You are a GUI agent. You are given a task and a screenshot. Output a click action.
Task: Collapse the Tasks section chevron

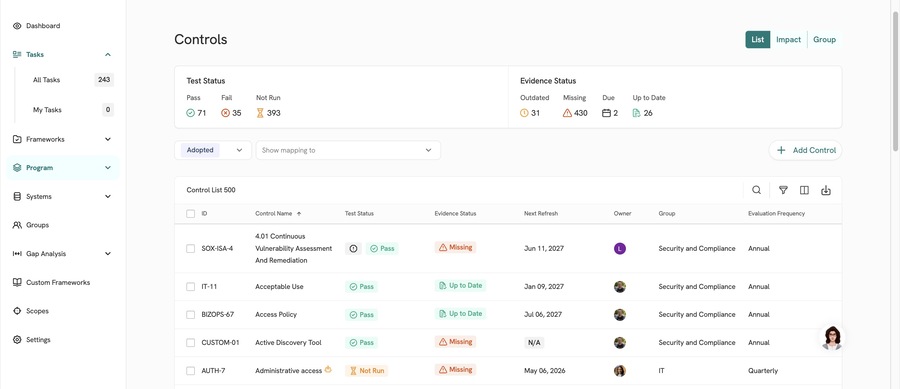tap(108, 55)
